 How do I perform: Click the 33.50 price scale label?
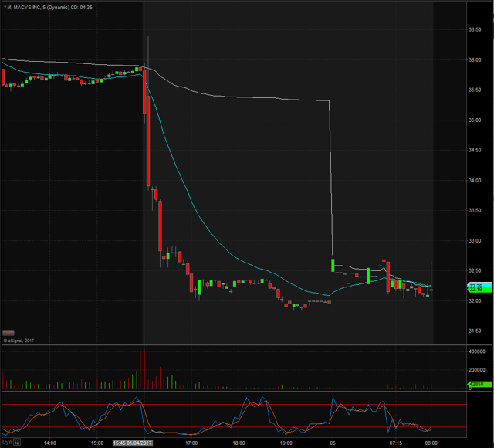point(475,210)
